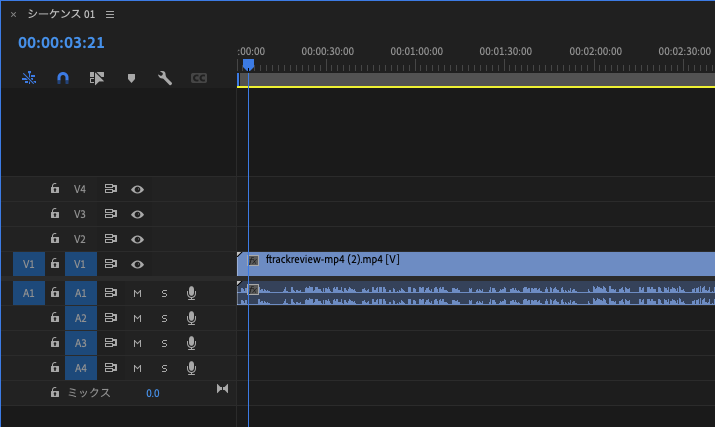Screen dimensions: 715x427
Task: Add a marker with marker icon
Action: (x=131, y=78)
